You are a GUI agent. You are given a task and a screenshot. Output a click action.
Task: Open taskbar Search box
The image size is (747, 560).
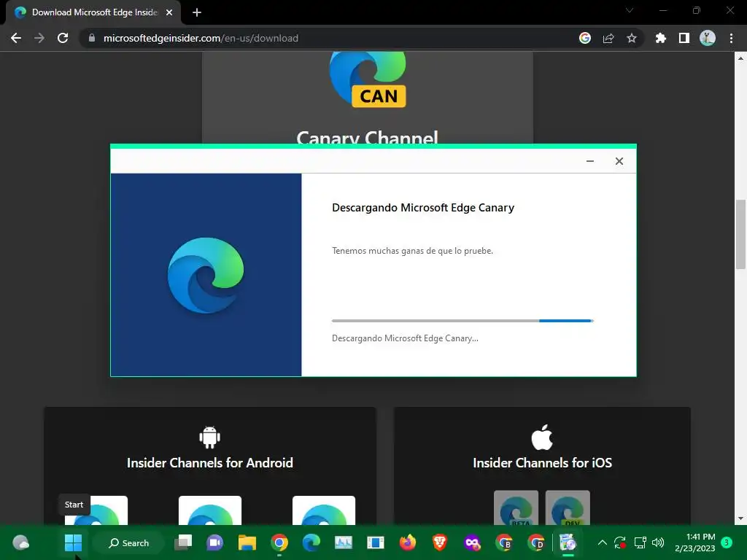click(x=128, y=542)
